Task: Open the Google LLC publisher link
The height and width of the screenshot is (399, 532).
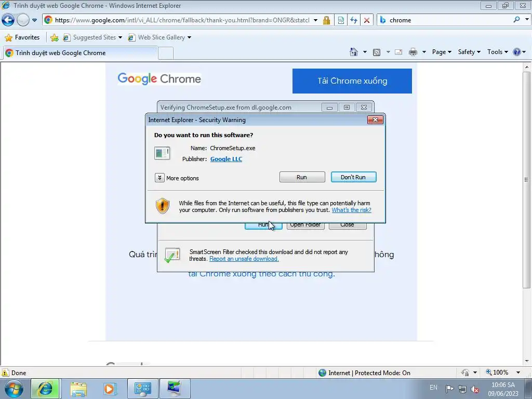Action: click(226, 159)
